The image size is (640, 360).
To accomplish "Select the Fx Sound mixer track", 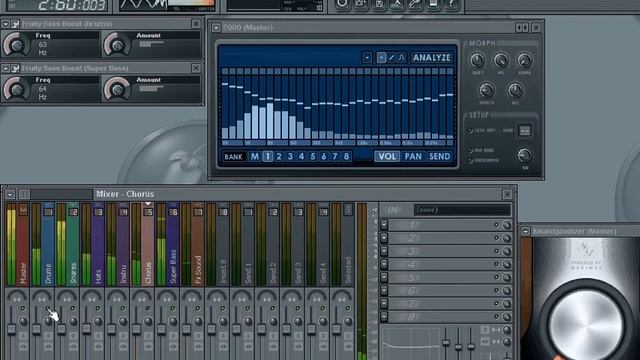I will click(x=198, y=245).
